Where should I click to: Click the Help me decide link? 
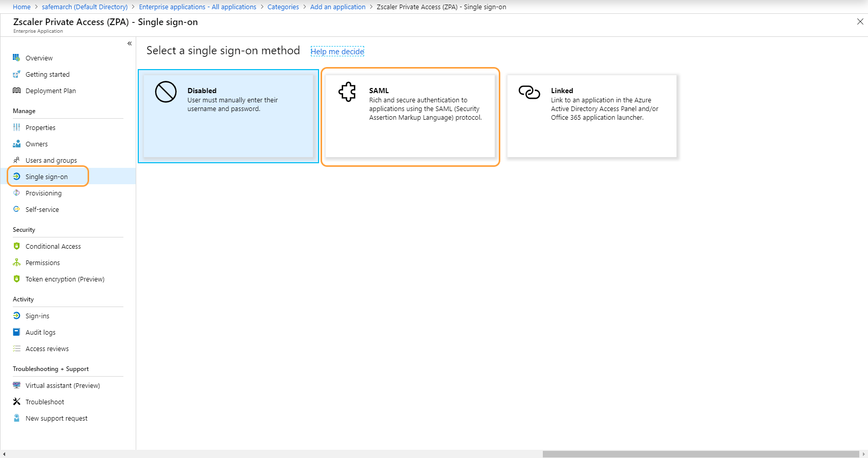tap(337, 51)
